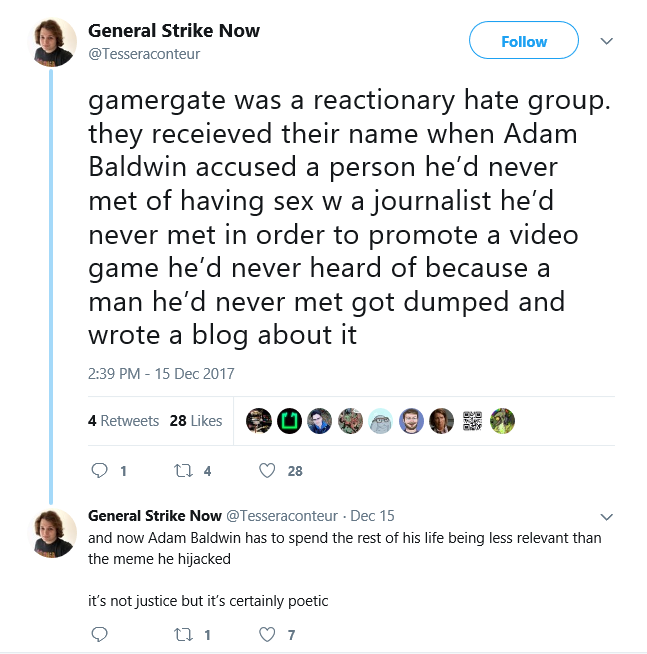Open the reply tweet options chevron

click(x=607, y=517)
